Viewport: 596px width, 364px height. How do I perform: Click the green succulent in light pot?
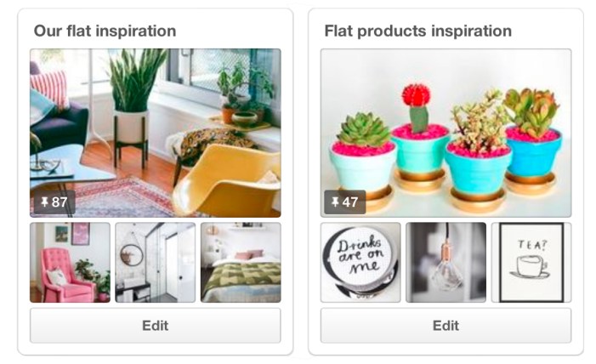tap(363, 130)
